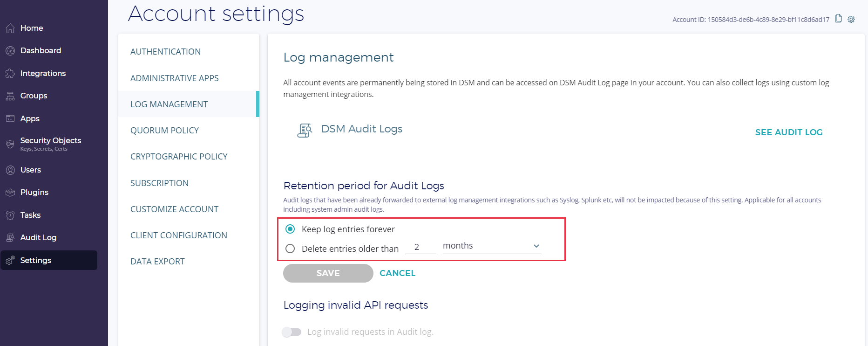The height and width of the screenshot is (346, 868).
Task: Go to the Data Export section
Action: tap(157, 262)
